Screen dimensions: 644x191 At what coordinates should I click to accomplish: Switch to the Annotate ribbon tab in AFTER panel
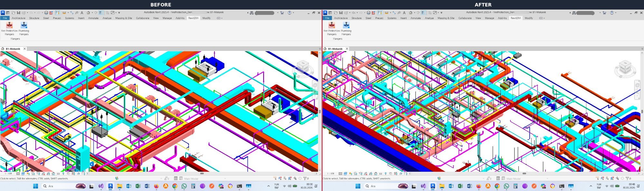(415, 18)
